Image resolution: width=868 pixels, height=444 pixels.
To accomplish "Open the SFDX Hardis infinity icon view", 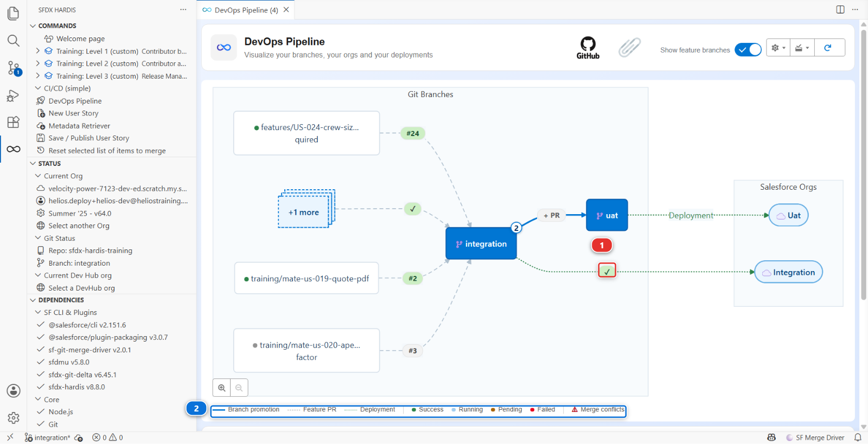I will (x=14, y=149).
